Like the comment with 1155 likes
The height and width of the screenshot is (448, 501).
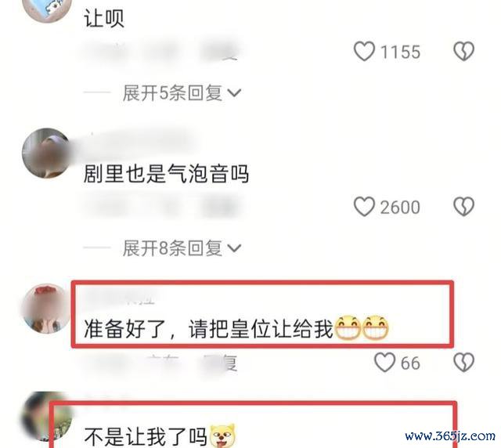[364, 51]
